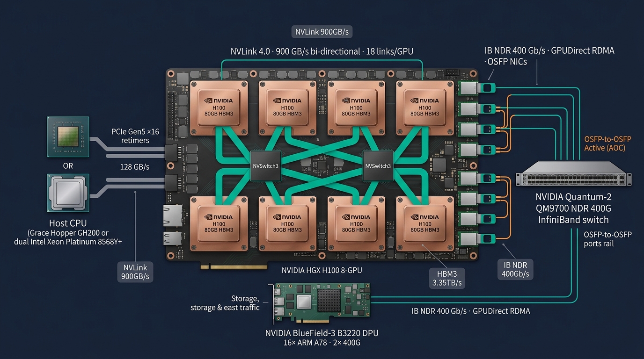Click the 'Grace Hopper GH200 or dual Intel Xeon' text
Viewport: 644px width, 359px height.
pos(68,237)
